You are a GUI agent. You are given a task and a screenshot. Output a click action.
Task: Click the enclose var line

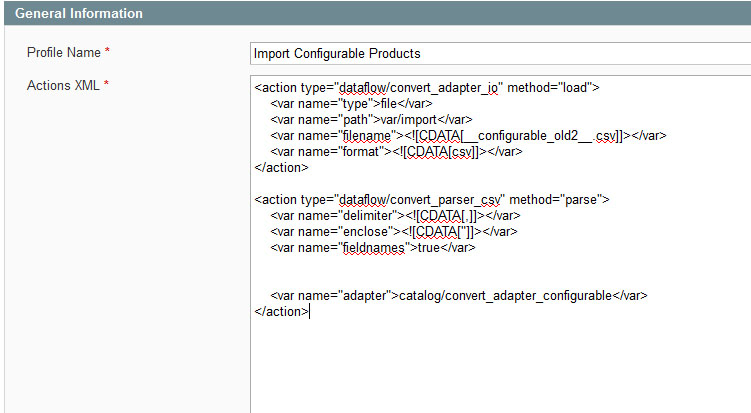[x=394, y=231]
